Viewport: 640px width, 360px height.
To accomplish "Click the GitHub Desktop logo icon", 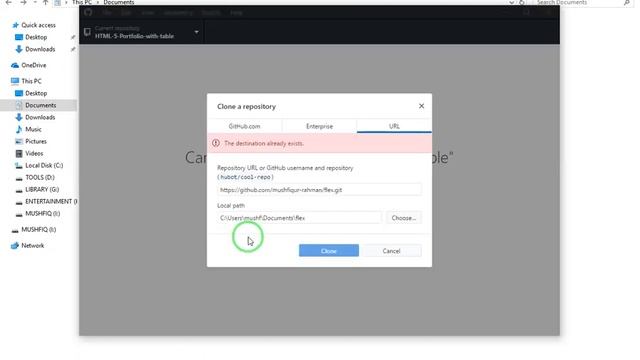I will pyautogui.click(x=88, y=12).
